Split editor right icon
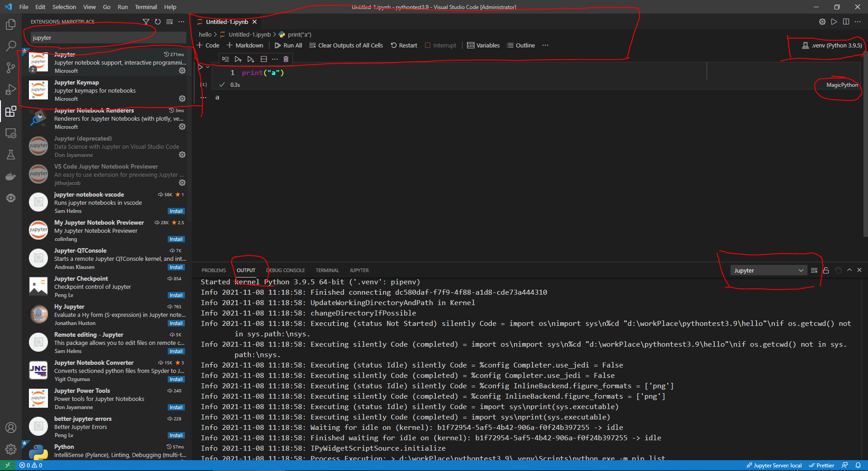Image resolution: width=868 pixels, height=471 pixels. pyautogui.click(x=846, y=22)
